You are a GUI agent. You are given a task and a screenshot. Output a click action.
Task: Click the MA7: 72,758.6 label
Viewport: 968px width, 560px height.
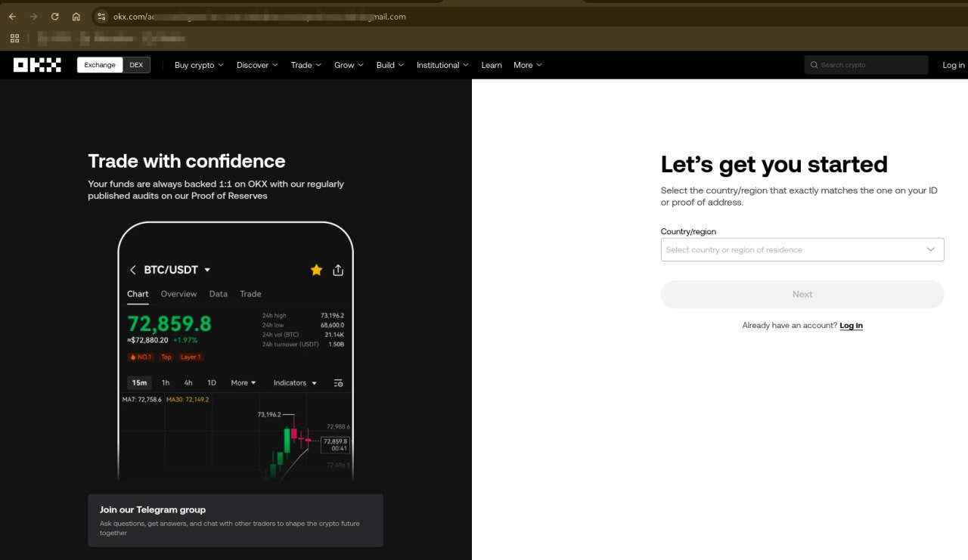tap(142, 399)
